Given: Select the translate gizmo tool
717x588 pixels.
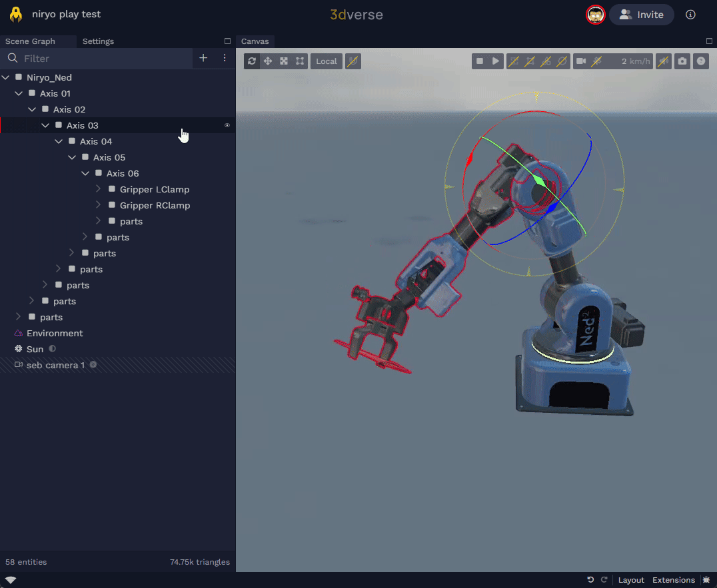Looking at the screenshot, I should [268, 61].
